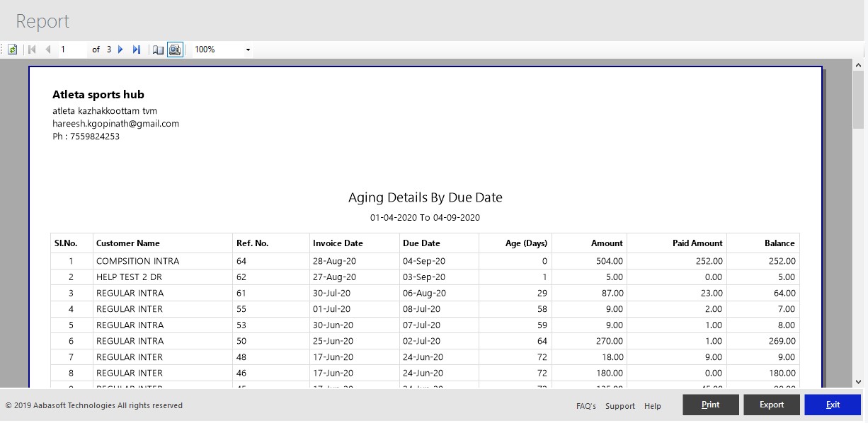Click the date range 01-04-2020 To 04-09-2020
868x423 pixels.
(x=425, y=218)
